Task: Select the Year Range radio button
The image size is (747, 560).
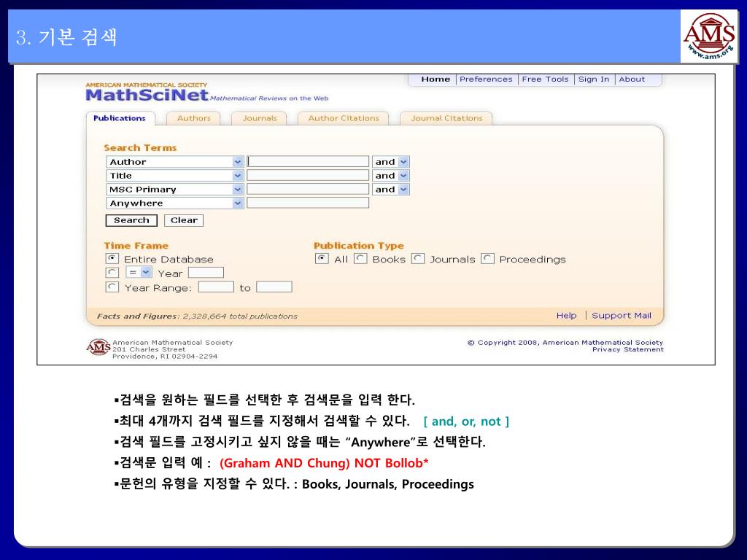Action: [112, 287]
